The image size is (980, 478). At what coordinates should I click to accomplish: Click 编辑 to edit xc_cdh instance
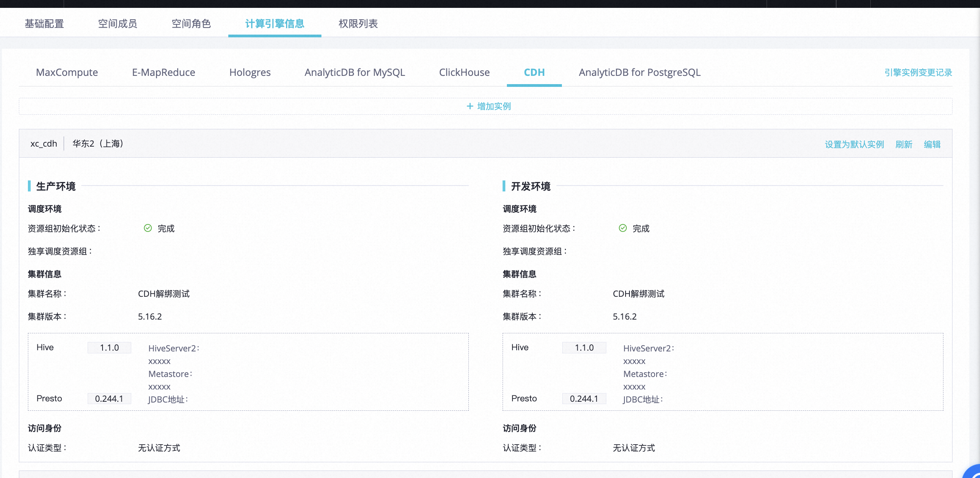[x=932, y=144]
